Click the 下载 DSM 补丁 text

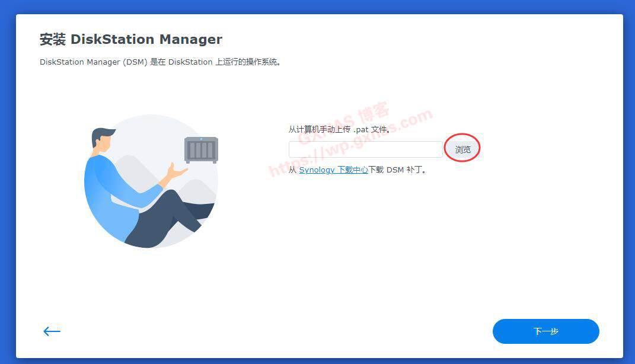[x=397, y=170]
